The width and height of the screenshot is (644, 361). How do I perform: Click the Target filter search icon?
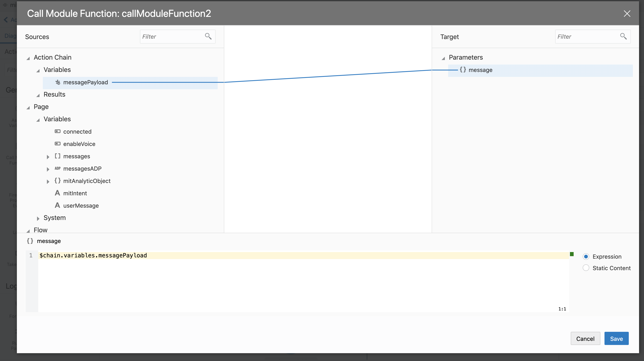(623, 36)
